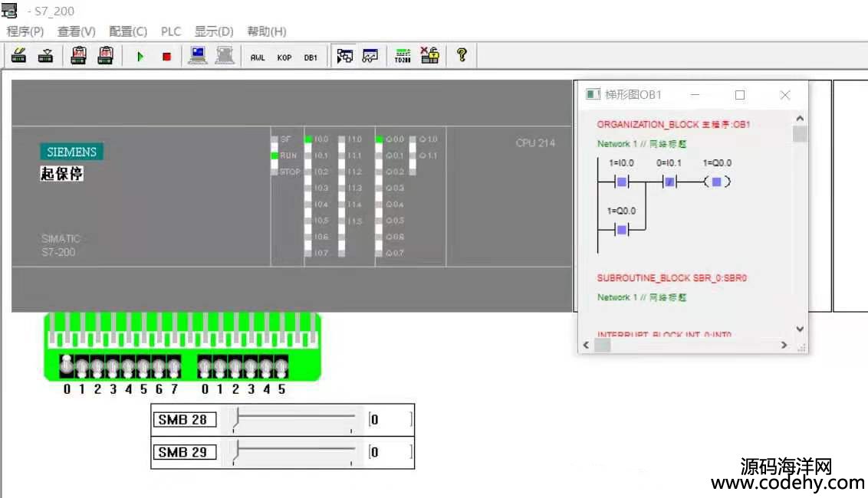The image size is (868, 498).
Task: Click the 起保停 program name label
Action: click(x=61, y=173)
